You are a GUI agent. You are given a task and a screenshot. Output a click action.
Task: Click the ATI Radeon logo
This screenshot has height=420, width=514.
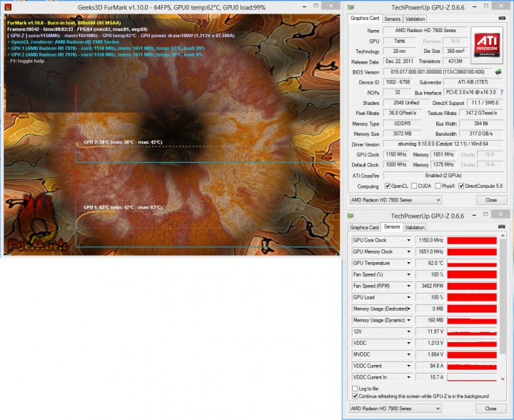coord(487,45)
